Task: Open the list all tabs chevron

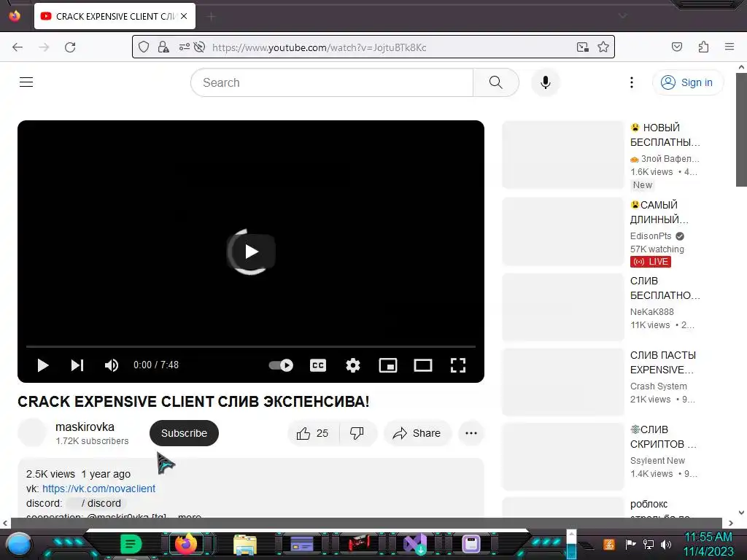Action: coord(622,16)
